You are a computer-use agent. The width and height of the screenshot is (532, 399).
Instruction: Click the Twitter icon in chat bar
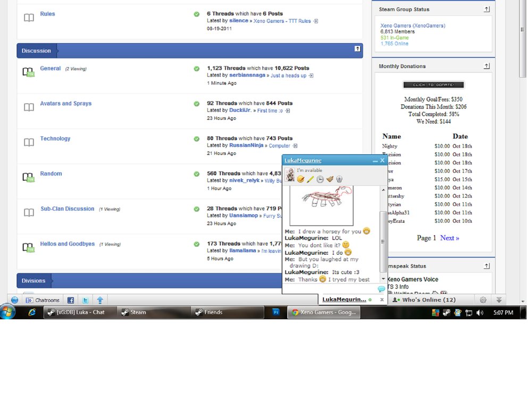click(x=86, y=300)
